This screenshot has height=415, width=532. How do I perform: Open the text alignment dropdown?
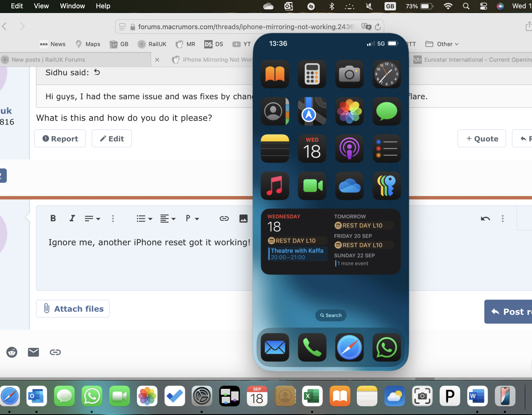pos(168,218)
